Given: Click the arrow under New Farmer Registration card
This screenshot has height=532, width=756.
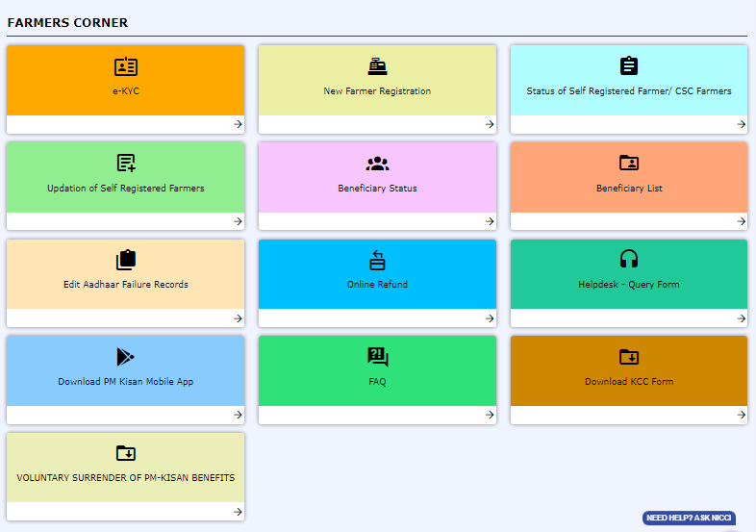Looking at the screenshot, I should coord(490,124).
